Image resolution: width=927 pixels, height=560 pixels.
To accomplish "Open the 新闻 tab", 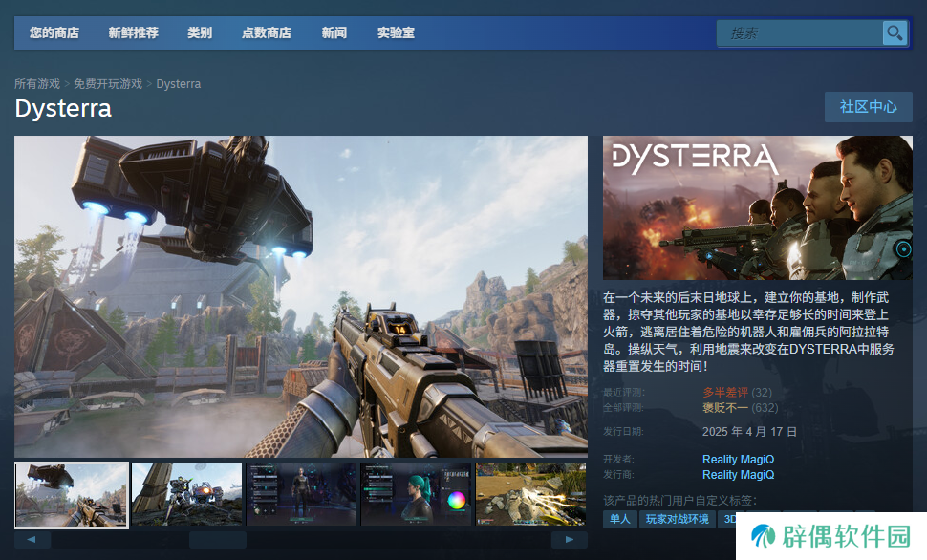I will click(334, 32).
